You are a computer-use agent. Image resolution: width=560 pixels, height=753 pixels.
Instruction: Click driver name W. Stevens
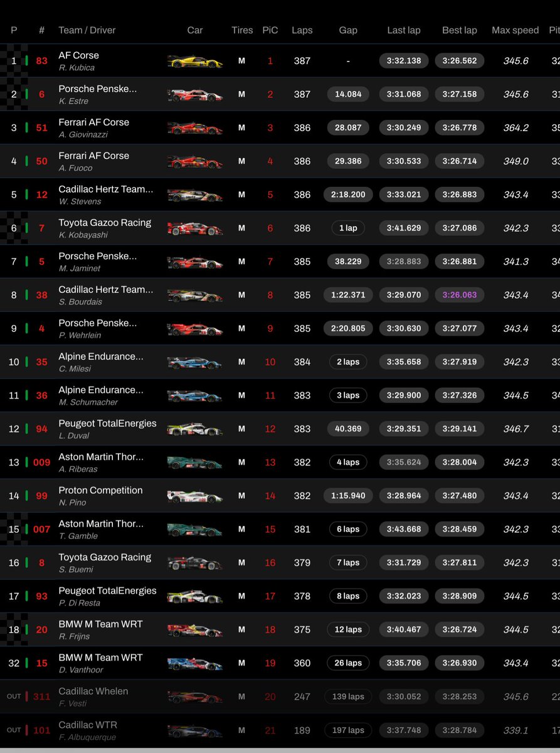[x=79, y=201]
